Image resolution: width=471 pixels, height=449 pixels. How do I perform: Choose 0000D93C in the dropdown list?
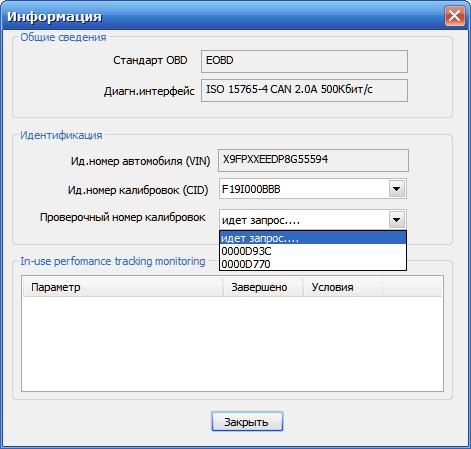click(x=313, y=251)
